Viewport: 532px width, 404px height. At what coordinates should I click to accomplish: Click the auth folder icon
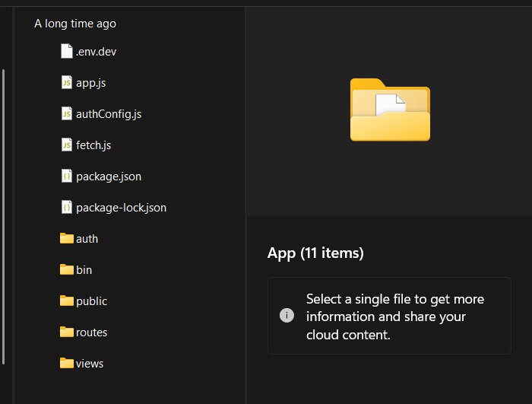(67, 239)
